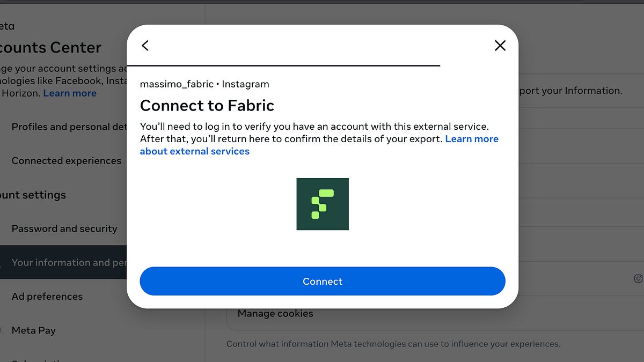Click the 'massimo_fabric • Instagram' account label
The width and height of the screenshot is (644, 362).
pyautogui.click(x=204, y=84)
